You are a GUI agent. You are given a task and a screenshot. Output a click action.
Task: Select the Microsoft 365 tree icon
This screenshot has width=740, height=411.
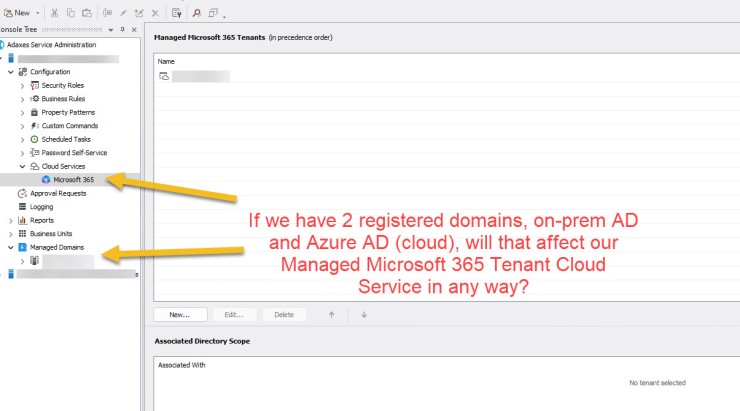46,180
